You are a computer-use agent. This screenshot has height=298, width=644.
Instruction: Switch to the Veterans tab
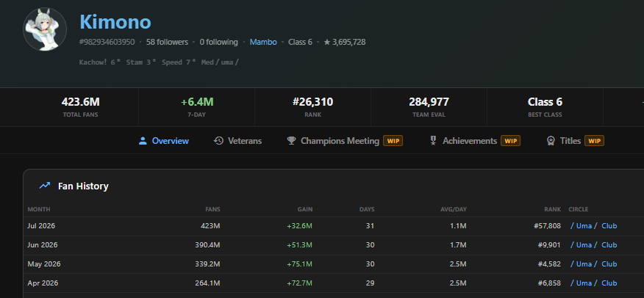(x=237, y=141)
